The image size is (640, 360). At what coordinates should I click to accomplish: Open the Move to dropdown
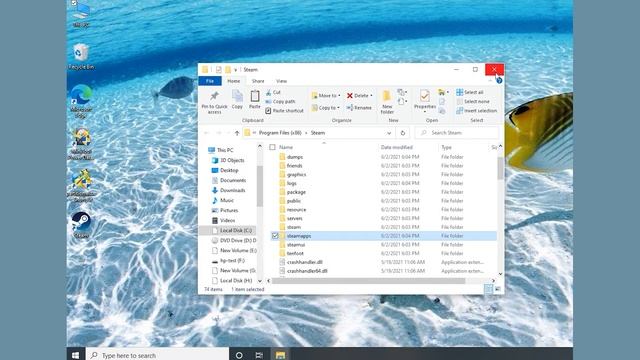pos(326,96)
